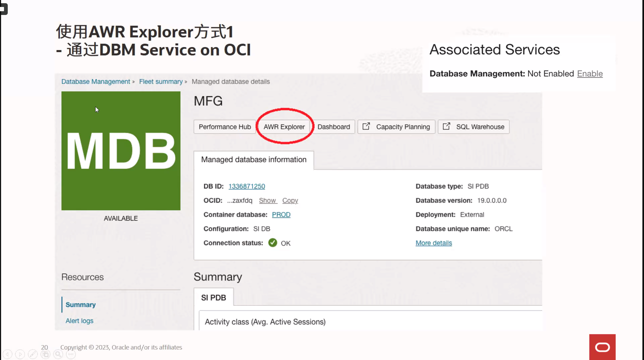Open SQL Warehouse
The image size is (644, 360).
[474, 127]
